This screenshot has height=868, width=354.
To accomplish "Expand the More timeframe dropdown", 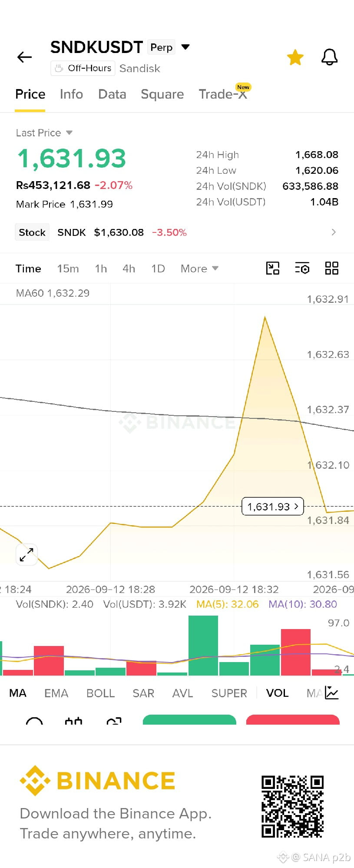I will (199, 269).
